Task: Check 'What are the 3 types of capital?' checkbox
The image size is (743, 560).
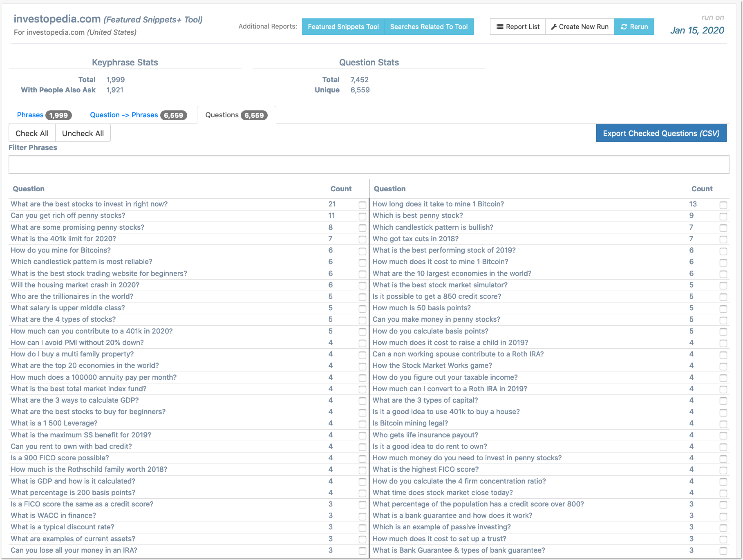Action: click(x=723, y=401)
